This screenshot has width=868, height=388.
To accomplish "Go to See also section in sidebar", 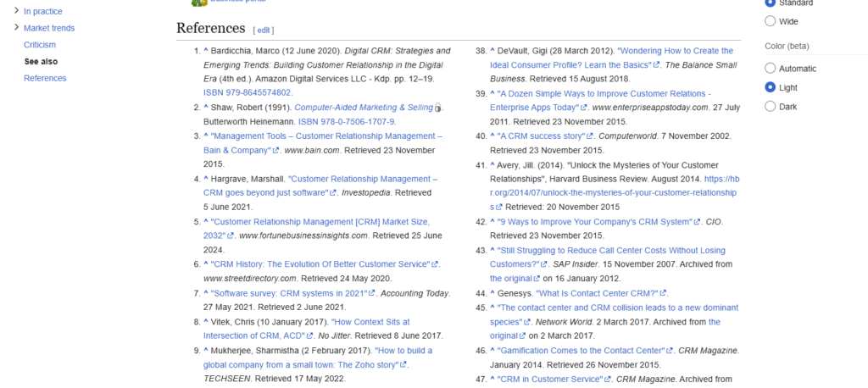I will coord(41,62).
